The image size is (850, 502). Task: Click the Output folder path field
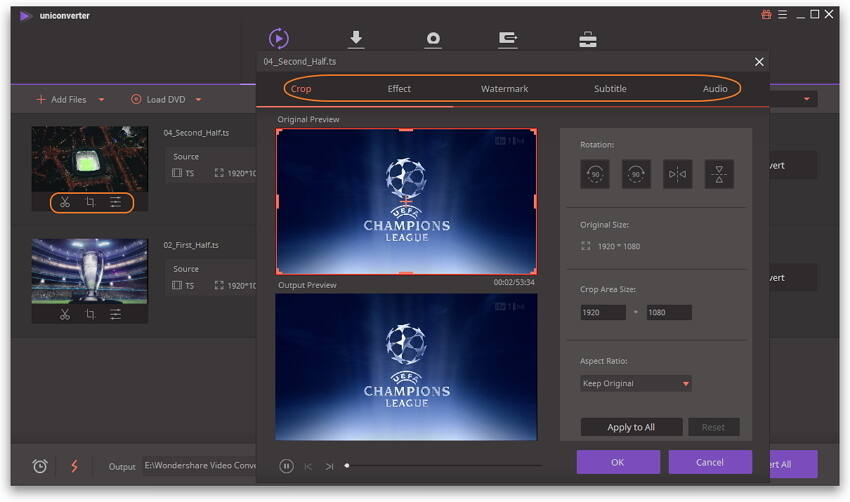pos(199,466)
